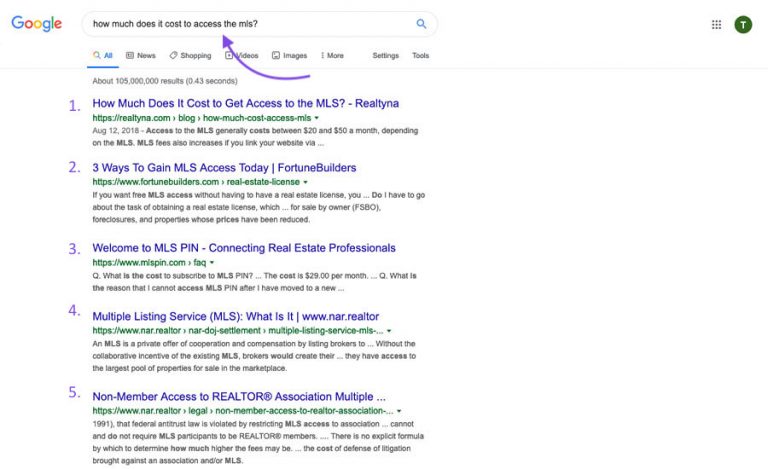Switch to the Shopping tab
This screenshot has width=768, height=469.
[191, 55]
